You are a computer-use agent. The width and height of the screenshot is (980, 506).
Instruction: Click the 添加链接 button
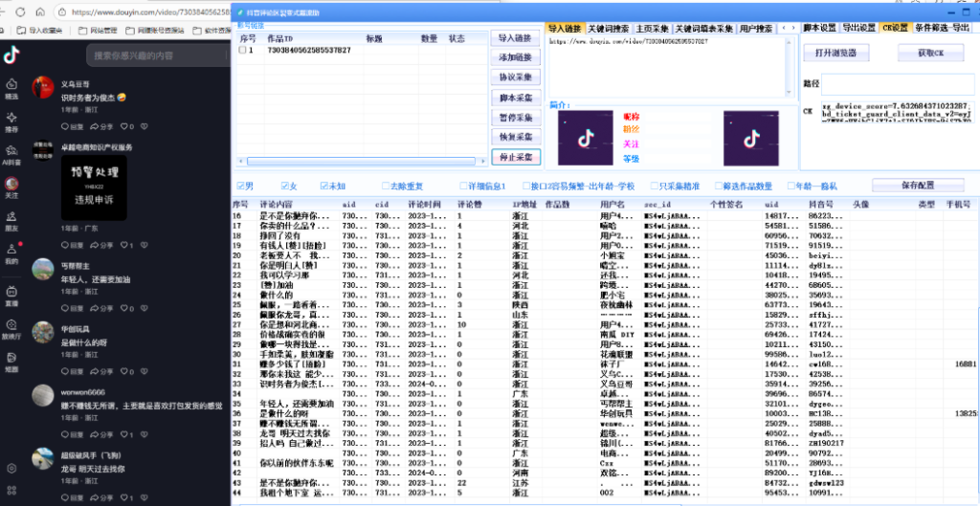515,57
